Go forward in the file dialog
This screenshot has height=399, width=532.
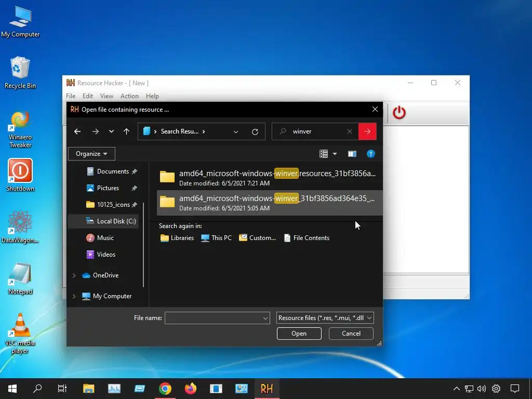(96, 131)
